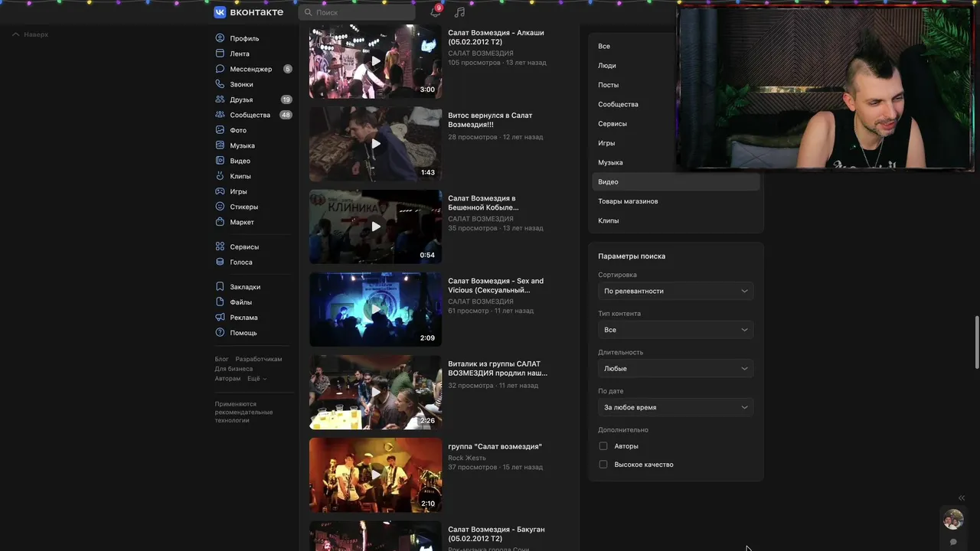Image resolution: width=980 pixels, height=551 pixels.
Task: Click the Лента sidebar icon
Action: (220, 54)
